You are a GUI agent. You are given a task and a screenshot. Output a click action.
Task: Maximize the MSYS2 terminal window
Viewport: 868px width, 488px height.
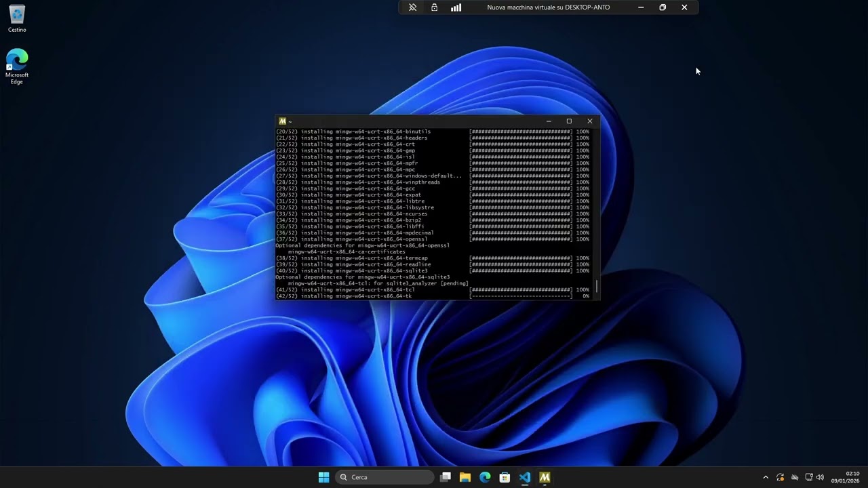(x=569, y=121)
